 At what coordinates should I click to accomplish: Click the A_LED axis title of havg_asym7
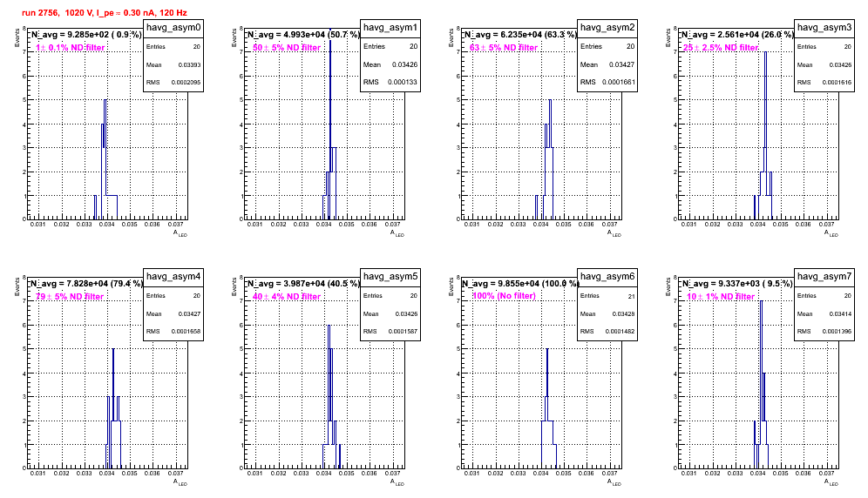tap(831, 483)
